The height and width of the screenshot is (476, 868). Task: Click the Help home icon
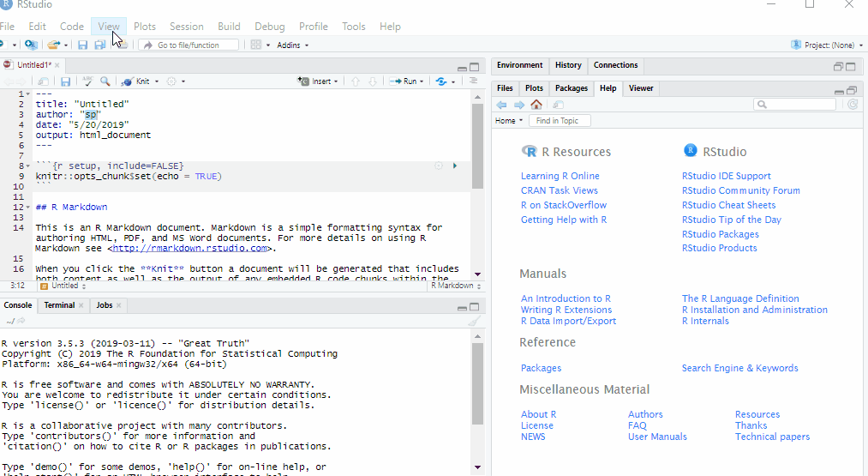(x=536, y=104)
